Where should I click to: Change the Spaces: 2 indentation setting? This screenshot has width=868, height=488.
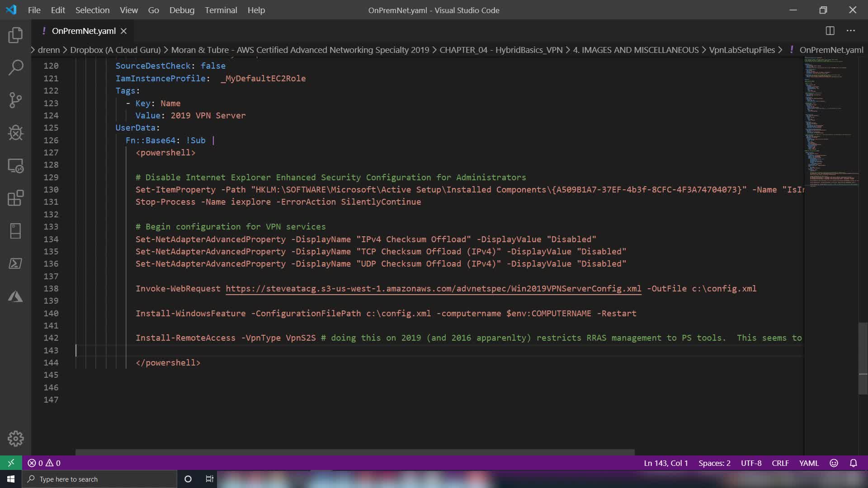pos(714,463)
